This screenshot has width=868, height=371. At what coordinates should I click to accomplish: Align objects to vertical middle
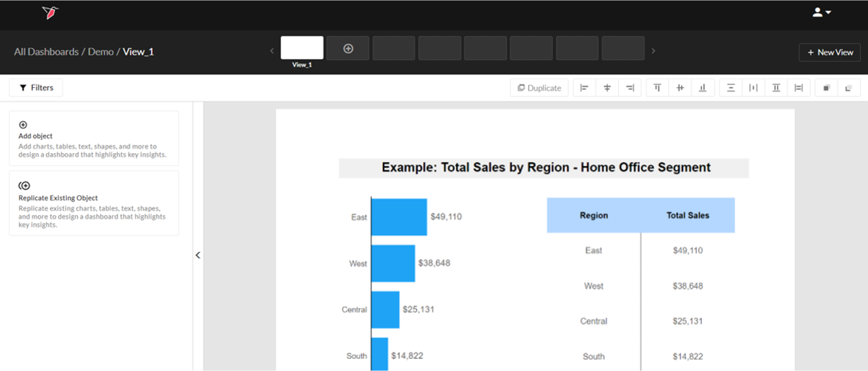pos(680,88)
